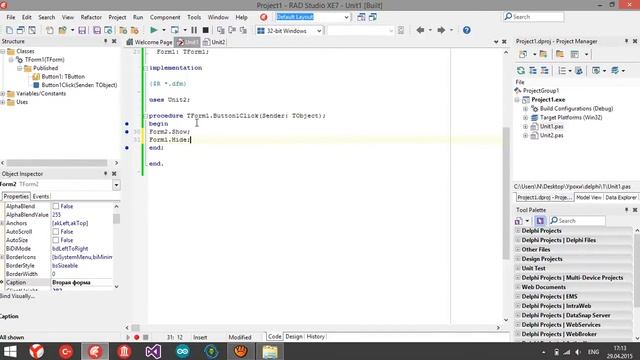Click the Add file to project icon

[x=123, y=30]
